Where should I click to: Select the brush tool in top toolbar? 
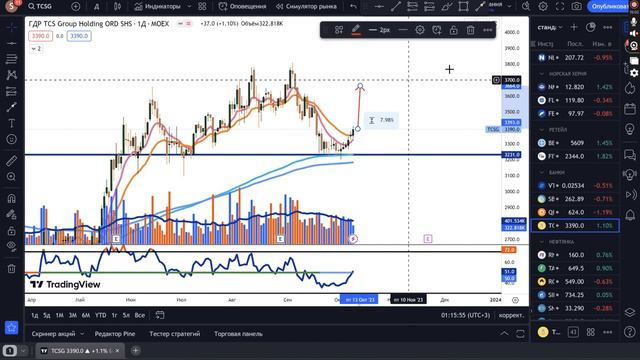pos(447,7)
